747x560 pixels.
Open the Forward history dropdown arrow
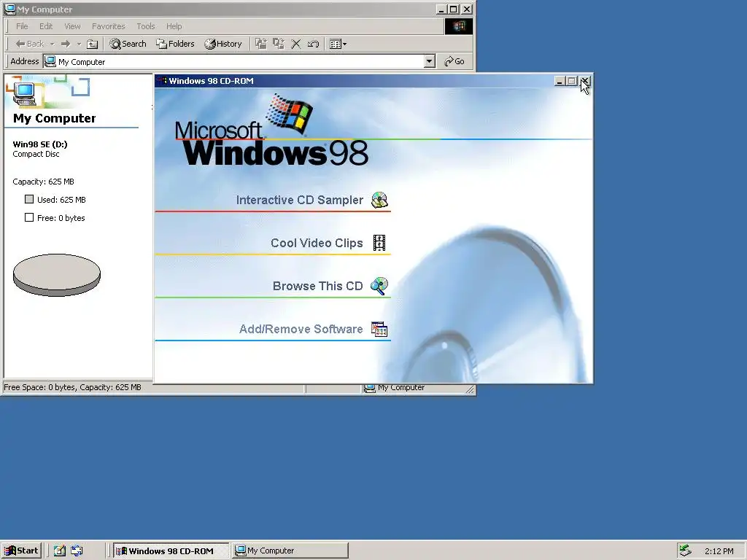(x=79, y=44)
